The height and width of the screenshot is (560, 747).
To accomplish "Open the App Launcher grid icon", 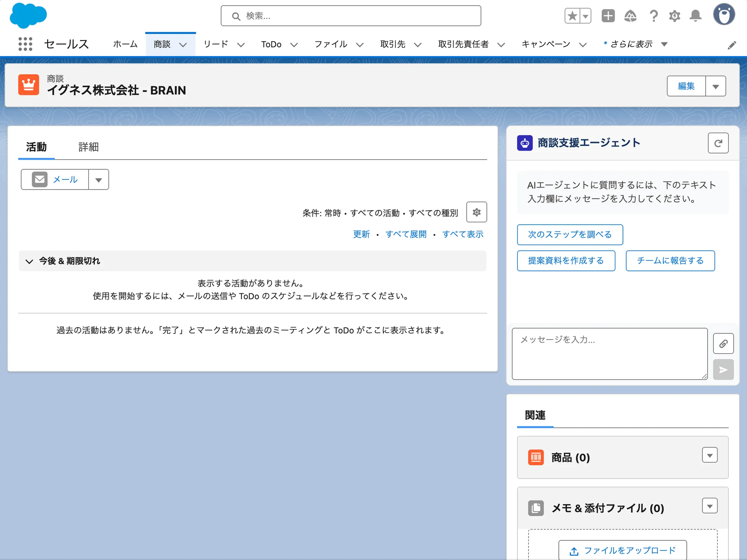I will point(25,44).
